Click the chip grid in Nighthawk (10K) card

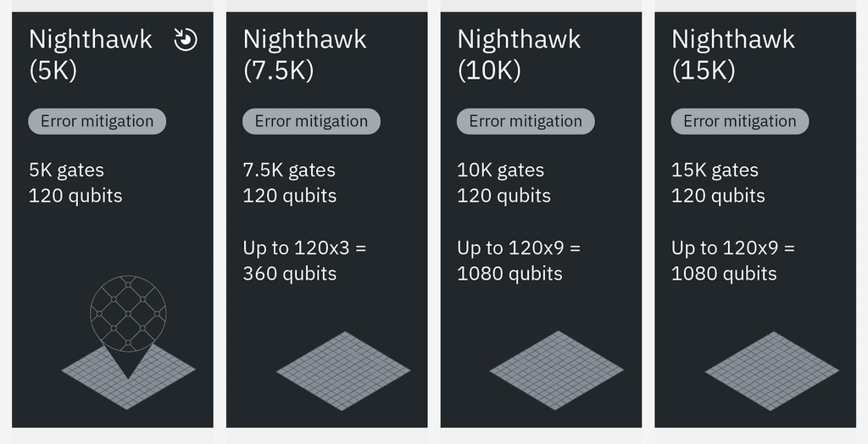click(x=557, y=370)
